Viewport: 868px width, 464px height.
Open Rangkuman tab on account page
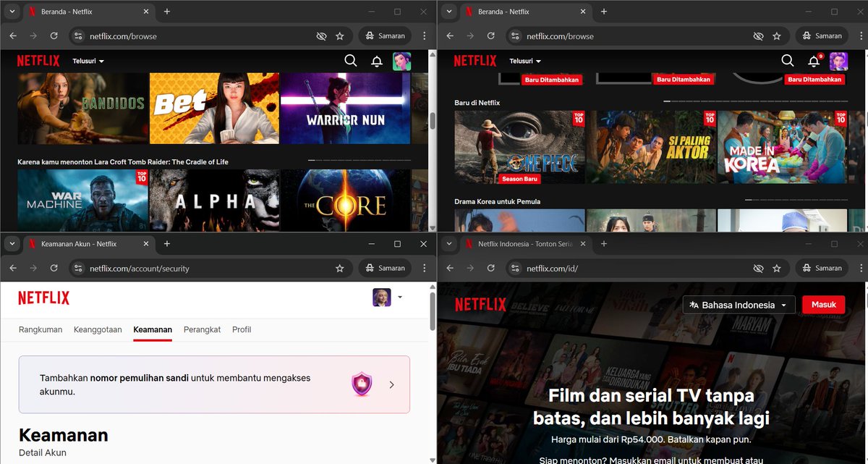(x=41, y=329)
